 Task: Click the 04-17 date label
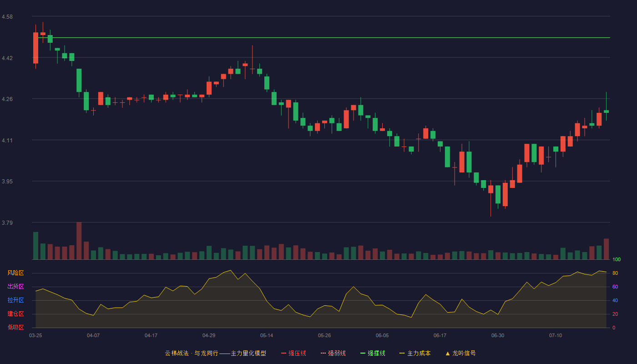pyautogui.click(x=151, y=335)
